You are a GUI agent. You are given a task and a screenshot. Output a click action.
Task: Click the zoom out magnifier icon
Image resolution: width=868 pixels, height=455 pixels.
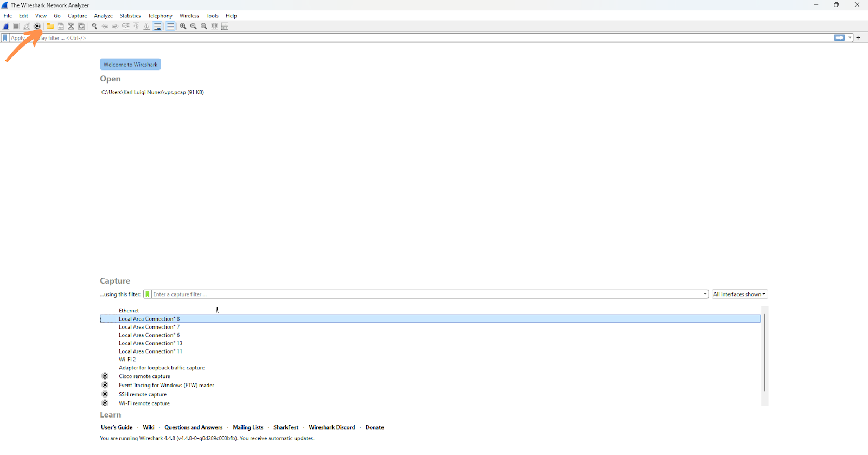click(194, 26)
